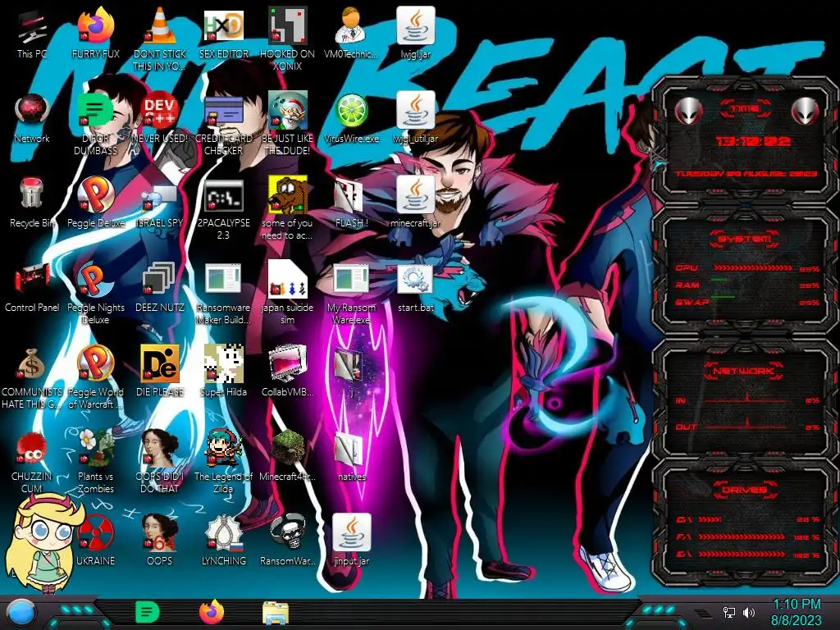
Task: Select VirusWire.exe lime icon
Action: [x=351, y=118]
